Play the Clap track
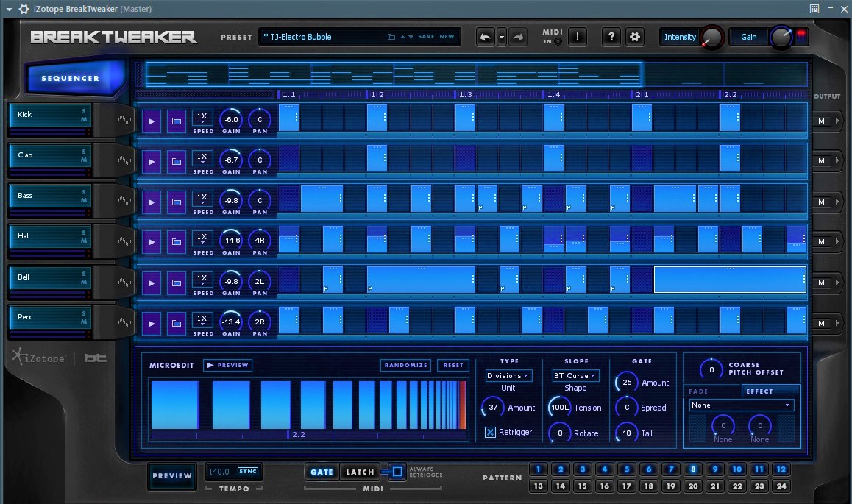Image resolution: width=852 pixels, height=504 pixels. [152, 161]
